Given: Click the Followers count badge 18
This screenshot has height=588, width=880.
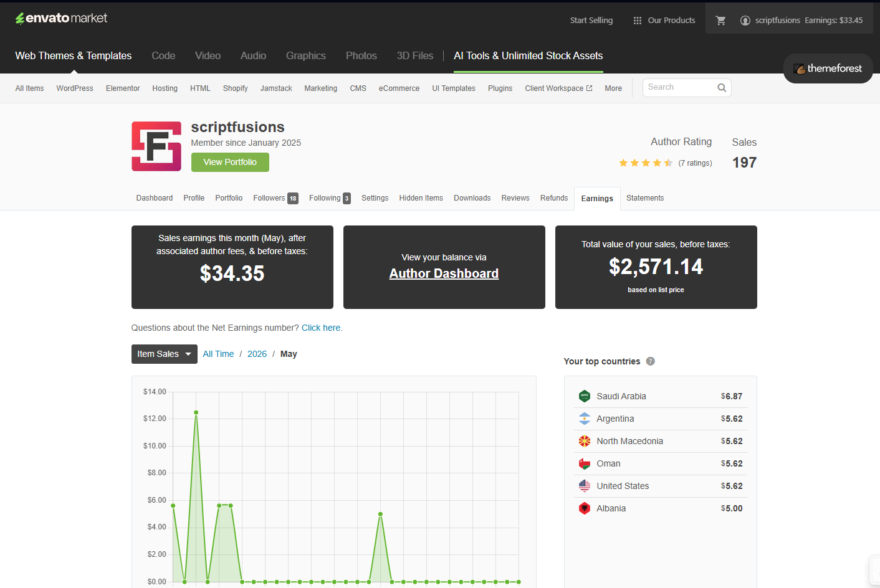Looking at the screenshot, I should 293,199.
